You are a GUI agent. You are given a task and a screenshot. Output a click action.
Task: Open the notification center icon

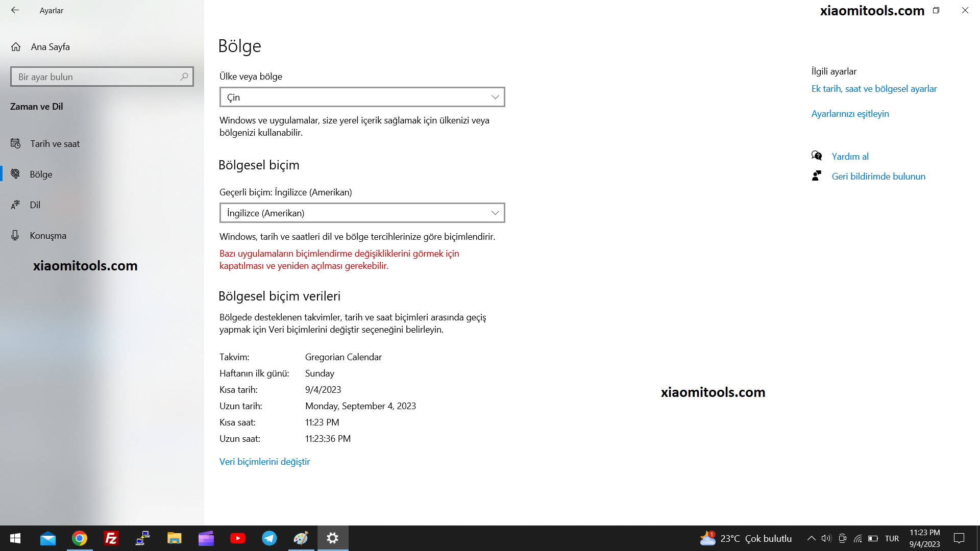[x=959, y=538]
